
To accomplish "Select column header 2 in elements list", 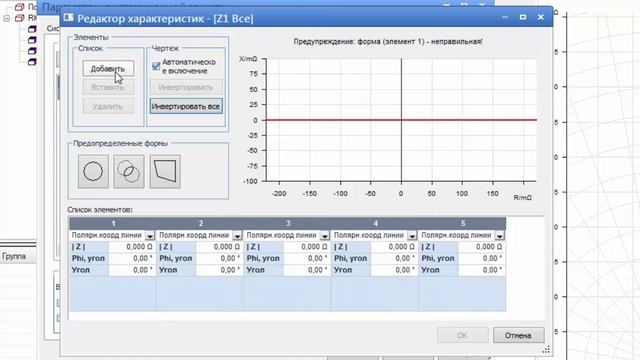I will pyautogui.click(x=200, y=223).
